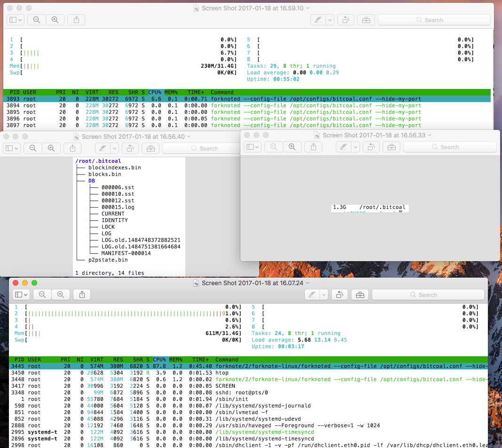Open highlight options arrow in 16.07.24 window
Viewport: 502px width, 448px height.
pyautogui.click(x=324, y=295)
